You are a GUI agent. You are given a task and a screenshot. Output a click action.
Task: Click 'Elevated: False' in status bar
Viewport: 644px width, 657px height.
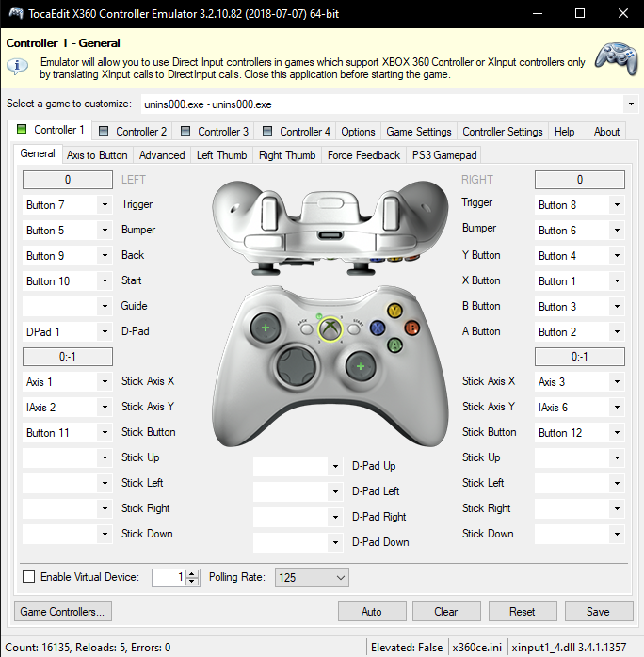click(x=407, y=648)
